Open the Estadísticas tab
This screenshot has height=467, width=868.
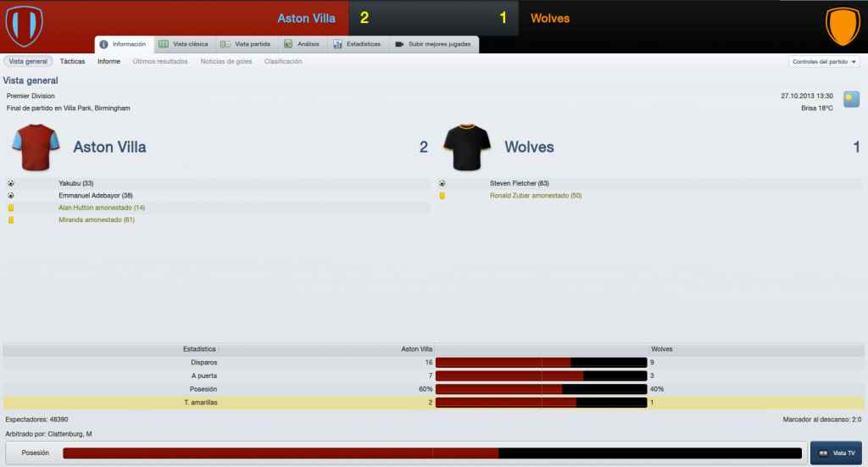point(358,44)
